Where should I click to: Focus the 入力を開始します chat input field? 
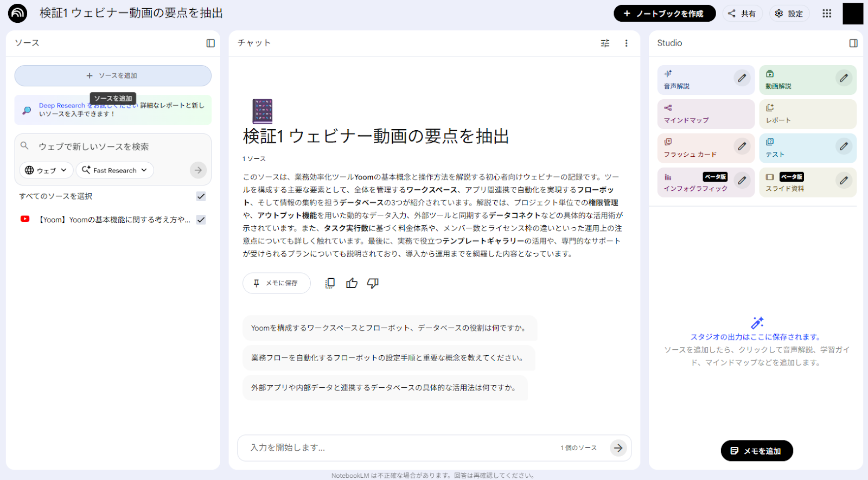(401, 448)
